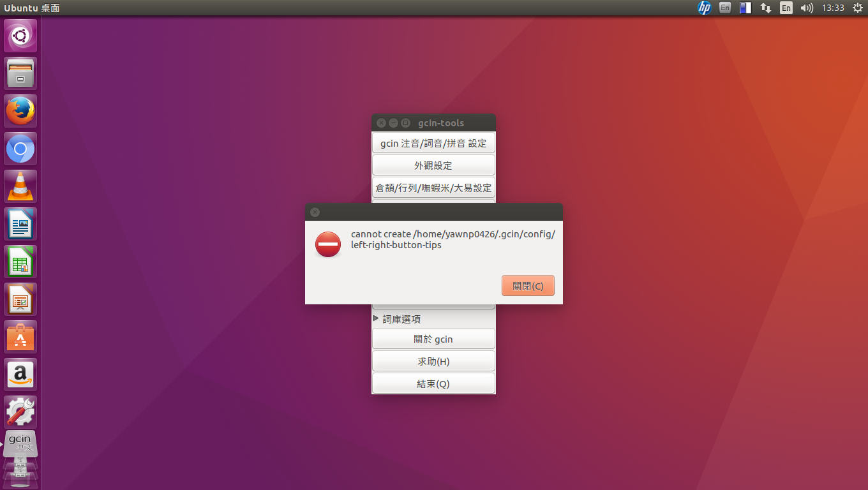Open System Settings from launcher
Viewport: 868px width, 490px height.
coord(20,412)
